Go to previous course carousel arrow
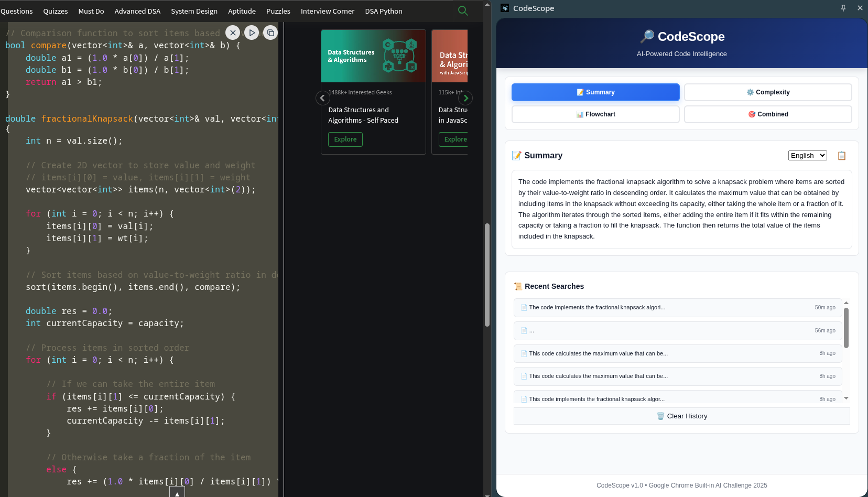Screen dimensions: 868x497 click(322, 98)
